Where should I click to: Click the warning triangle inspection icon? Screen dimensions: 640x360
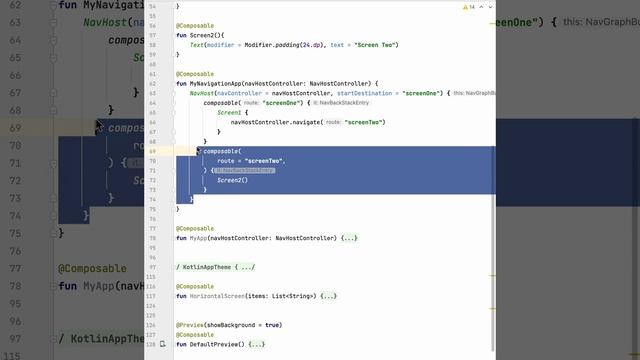465,7
